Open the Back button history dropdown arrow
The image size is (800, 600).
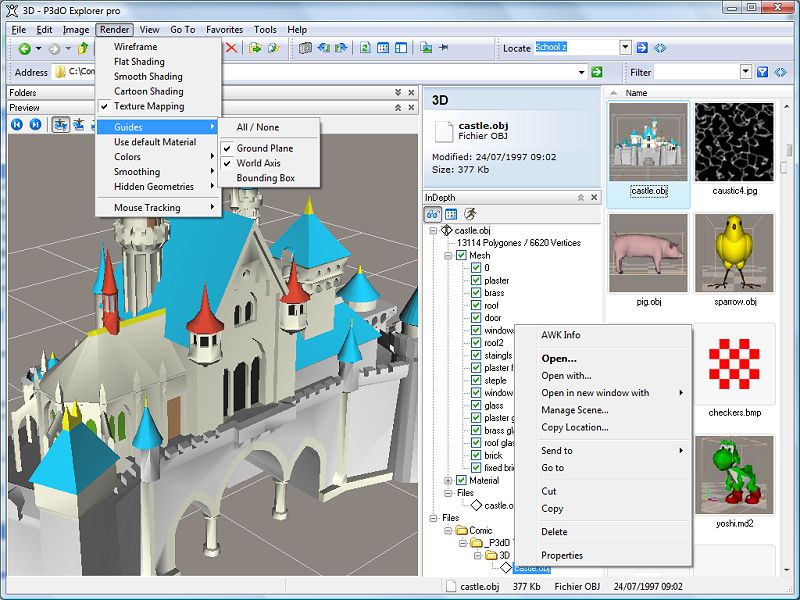click(x=38, y=48)
